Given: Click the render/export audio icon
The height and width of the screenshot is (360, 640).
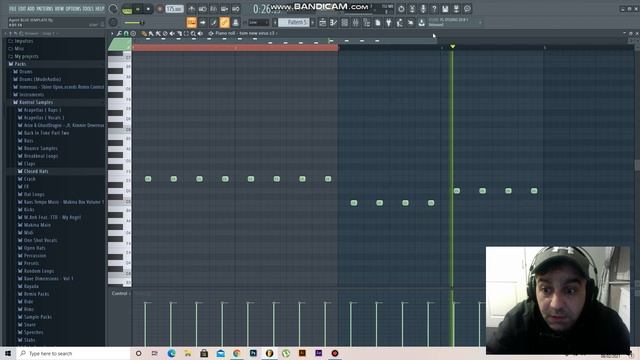Looking at the screenshot, I should click(456, 9).
